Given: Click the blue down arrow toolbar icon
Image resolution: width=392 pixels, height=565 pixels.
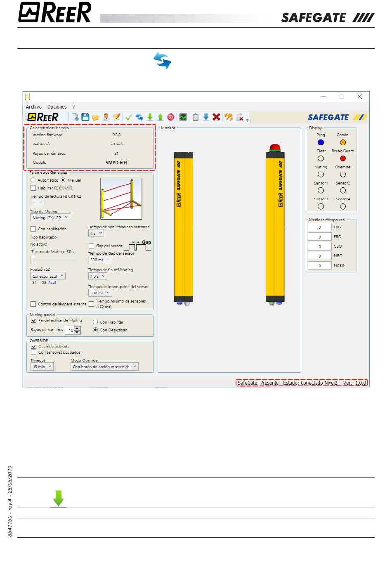Looking at the screenshot, I should click(206, 117).
